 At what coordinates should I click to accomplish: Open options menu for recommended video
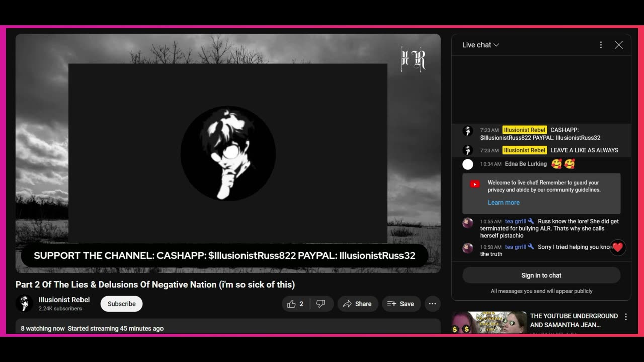626,317
